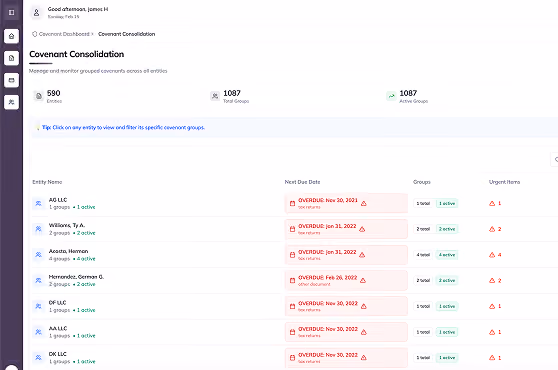Click the Total Groups stat icon
558x370 pixels.
click(x=215, y=96)
